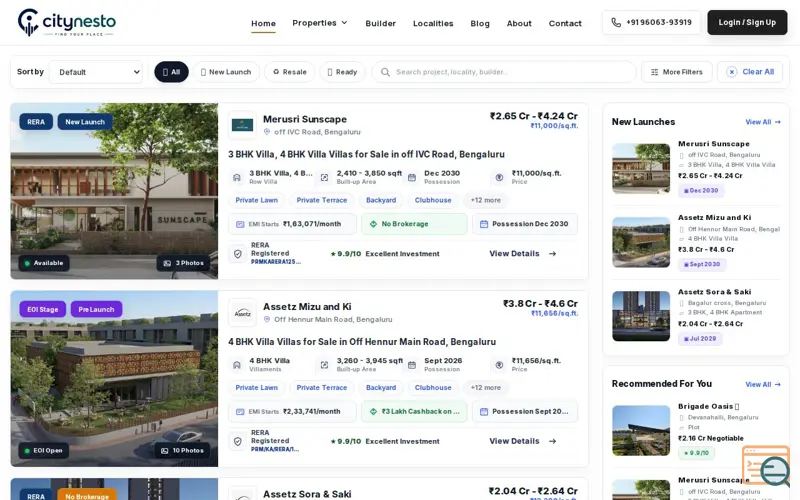
Task: Click the New Launch badge on Sunscape image
Action: point(85,122)
